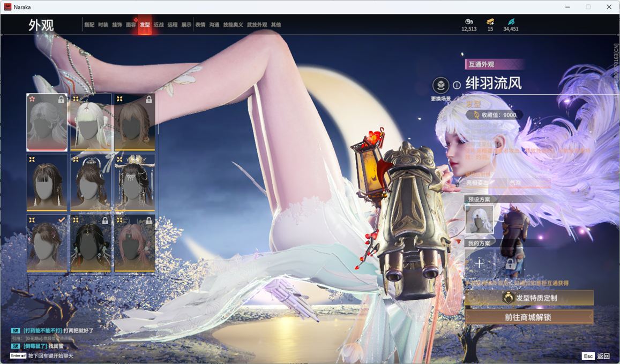Click the silver coin currency icon showing 12,513
This screenshot has height=364, width=620.
click(x=468, y=21)
